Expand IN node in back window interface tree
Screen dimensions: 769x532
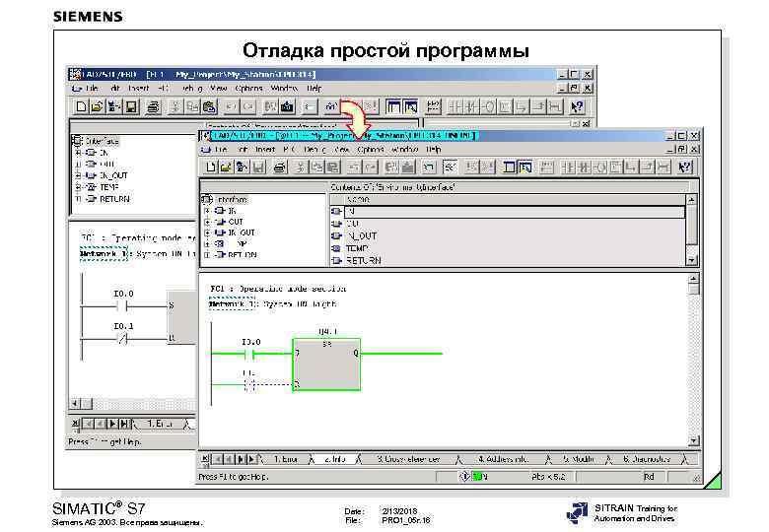pyautogui.click(x=78, y=153)
